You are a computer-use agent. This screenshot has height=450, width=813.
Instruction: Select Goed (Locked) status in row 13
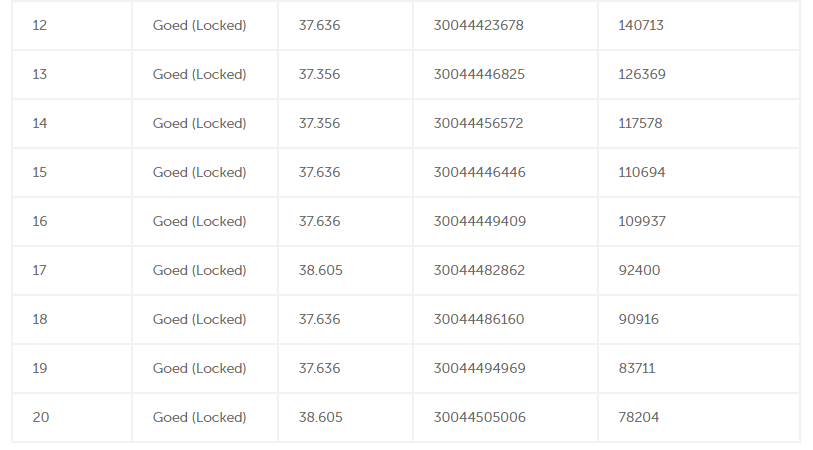(x=200, y=75)
